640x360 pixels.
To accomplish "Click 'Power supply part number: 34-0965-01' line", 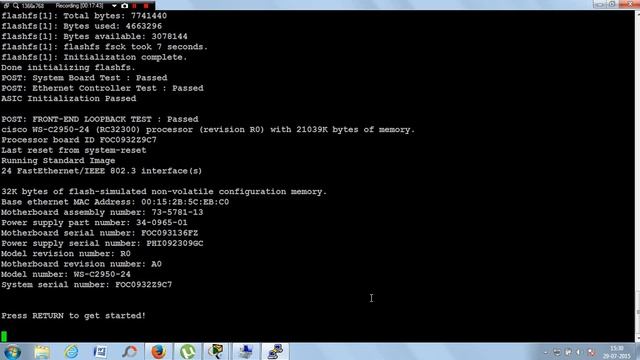I will tap(94, 222).
